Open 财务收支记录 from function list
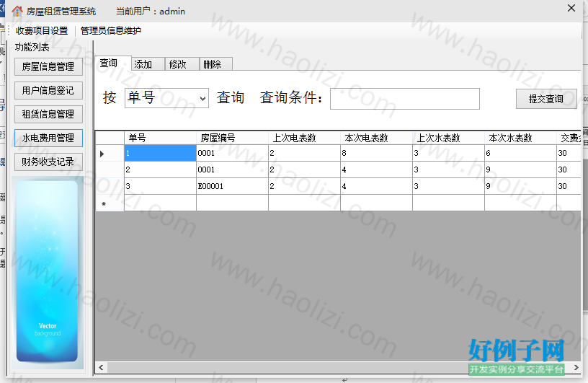Screen dimensions: 588x383 (48, 162)
